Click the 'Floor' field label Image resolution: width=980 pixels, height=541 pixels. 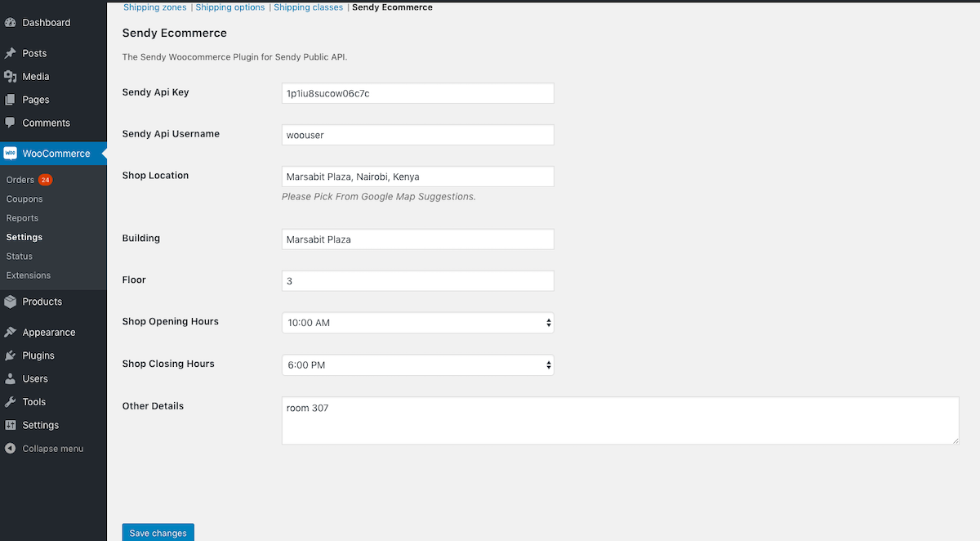134,279
